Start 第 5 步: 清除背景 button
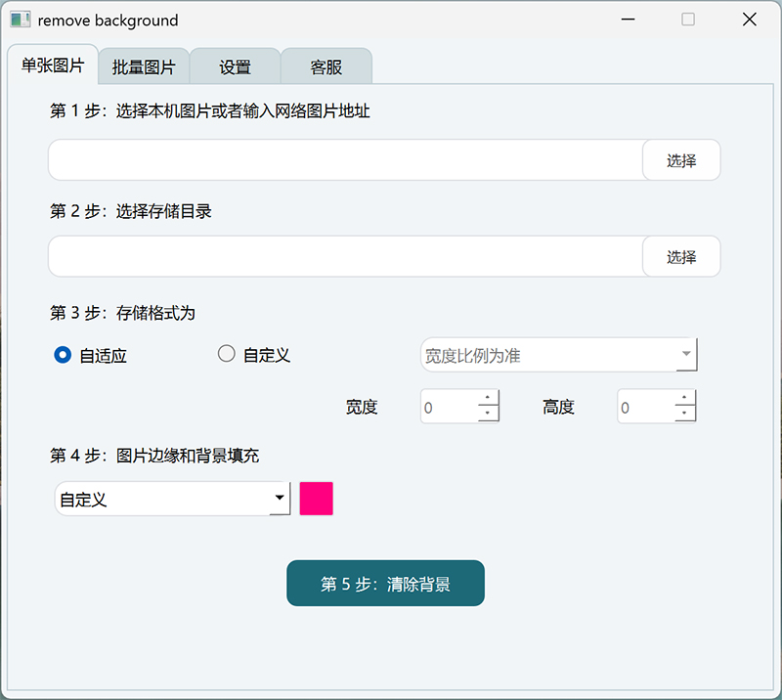 pyautogui.click(x=385, y=584)
